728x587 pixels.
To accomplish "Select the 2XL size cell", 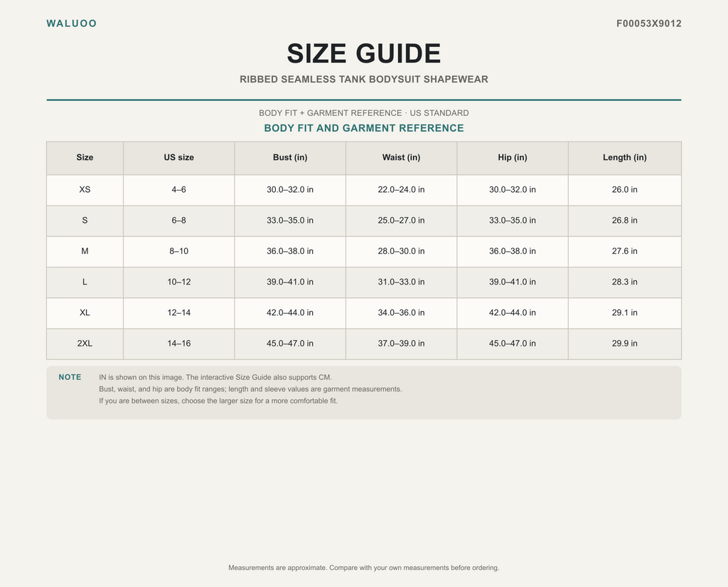I will coord(85,344).
